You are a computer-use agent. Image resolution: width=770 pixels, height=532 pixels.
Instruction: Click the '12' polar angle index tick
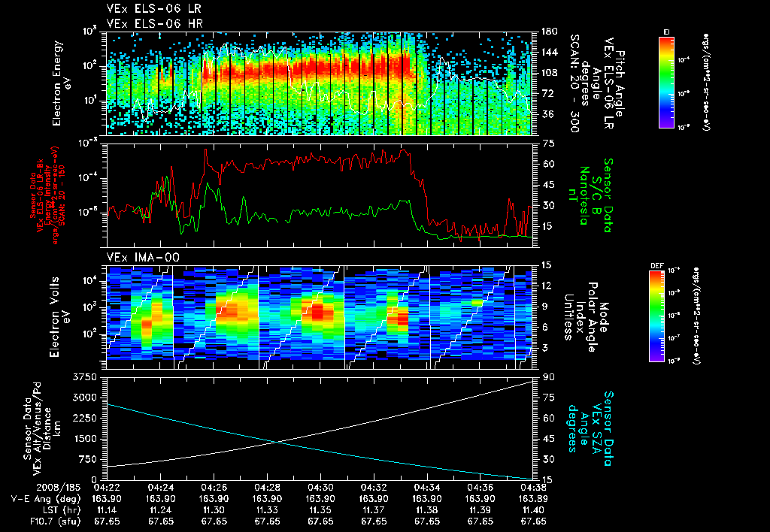(x=549, y=286)
